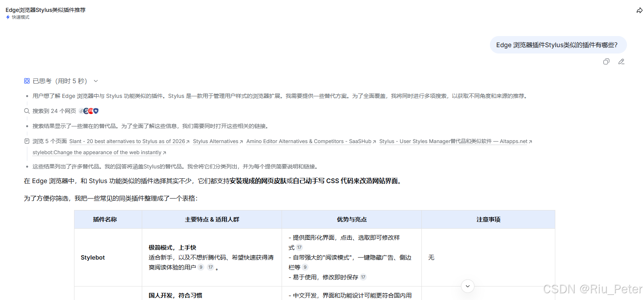Open citation 17 after 修改即时保存

click(363, 277)
